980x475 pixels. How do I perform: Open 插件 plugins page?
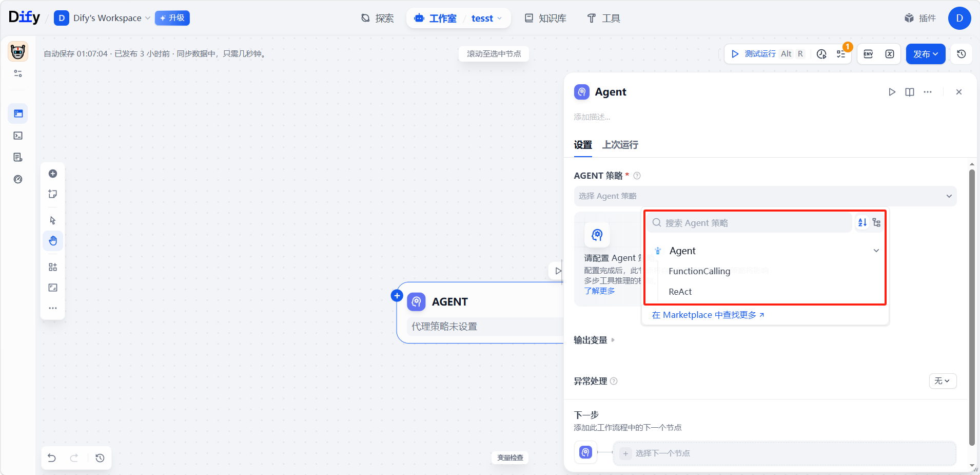(920, 18)
